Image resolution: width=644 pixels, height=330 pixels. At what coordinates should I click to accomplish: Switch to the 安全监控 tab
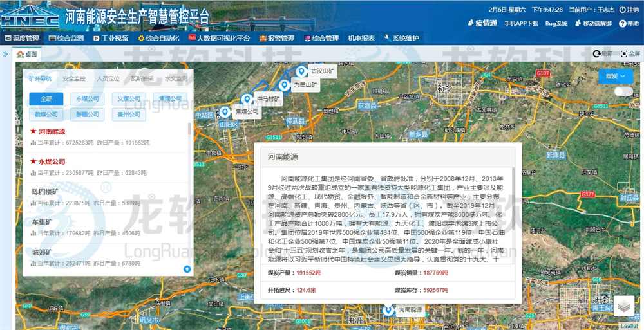click(x=74, y=78)
